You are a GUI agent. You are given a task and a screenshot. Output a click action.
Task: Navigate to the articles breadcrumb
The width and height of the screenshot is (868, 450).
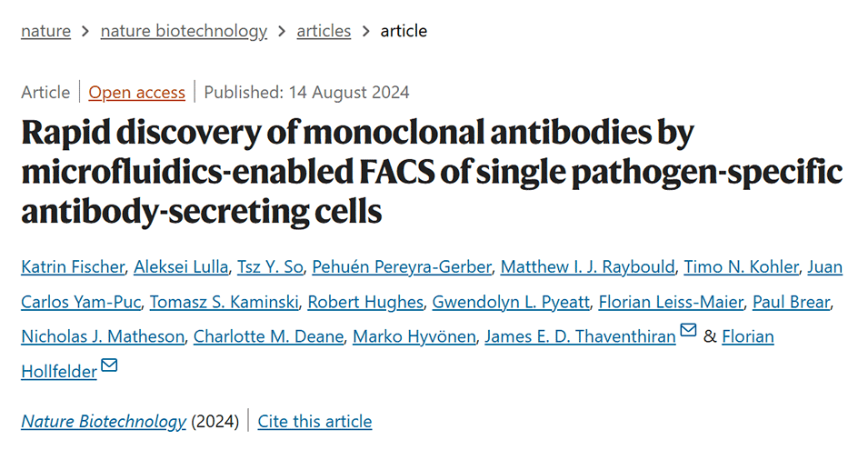pyautogui.click(x=324, y=31)
